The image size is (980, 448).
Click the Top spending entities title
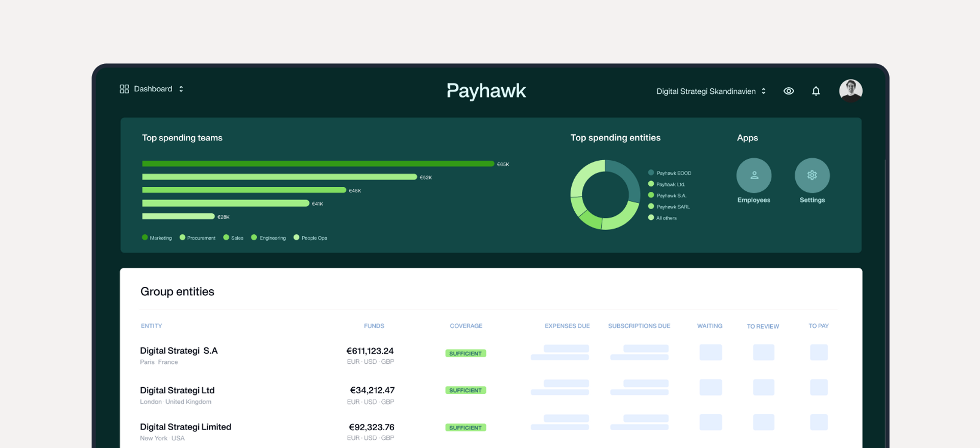616,138
